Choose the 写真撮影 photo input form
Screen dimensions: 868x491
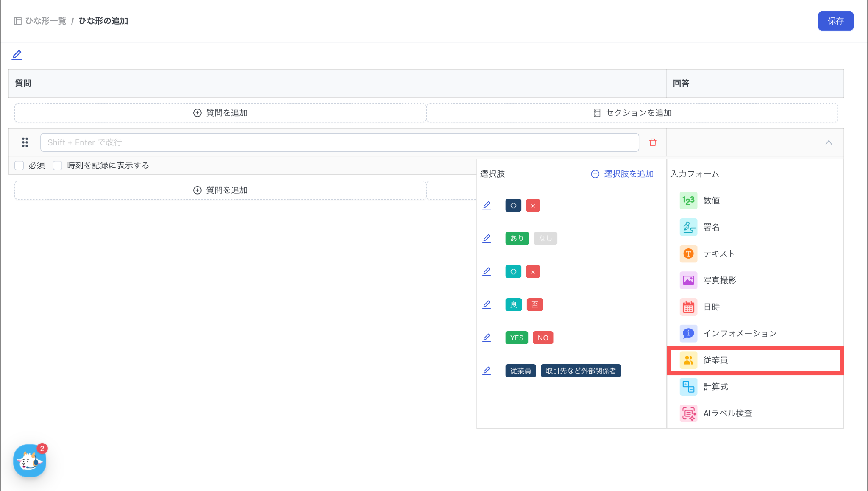point(719,280)
